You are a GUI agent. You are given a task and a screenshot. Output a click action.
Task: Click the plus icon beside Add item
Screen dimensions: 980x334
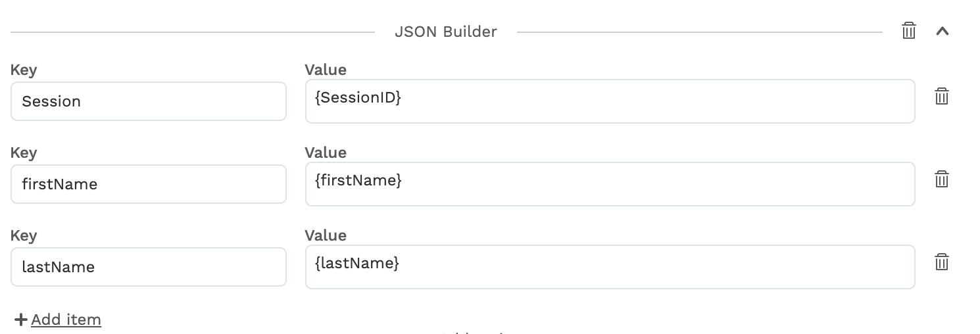[21, 320]
